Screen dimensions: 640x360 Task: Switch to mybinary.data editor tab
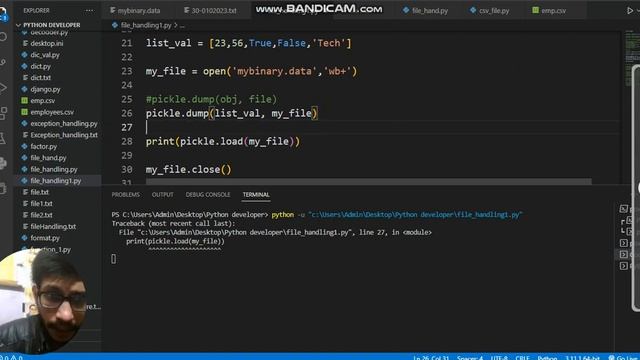(x=135, y=11)
